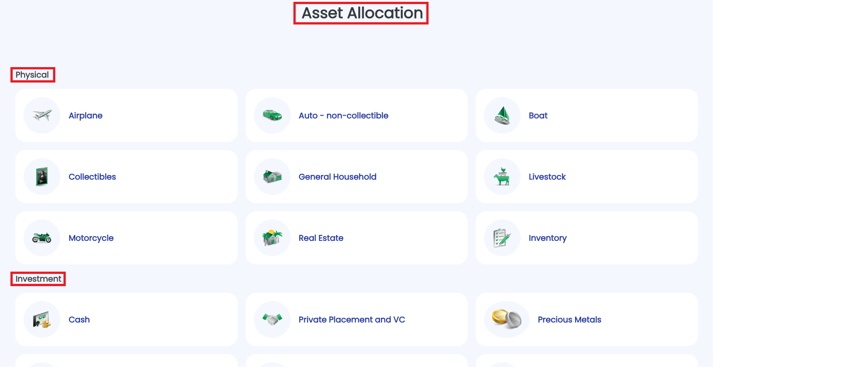Click the Asset Allocation heading
Viewport: 868px width, 380px height.
click(x=361, y=13)
